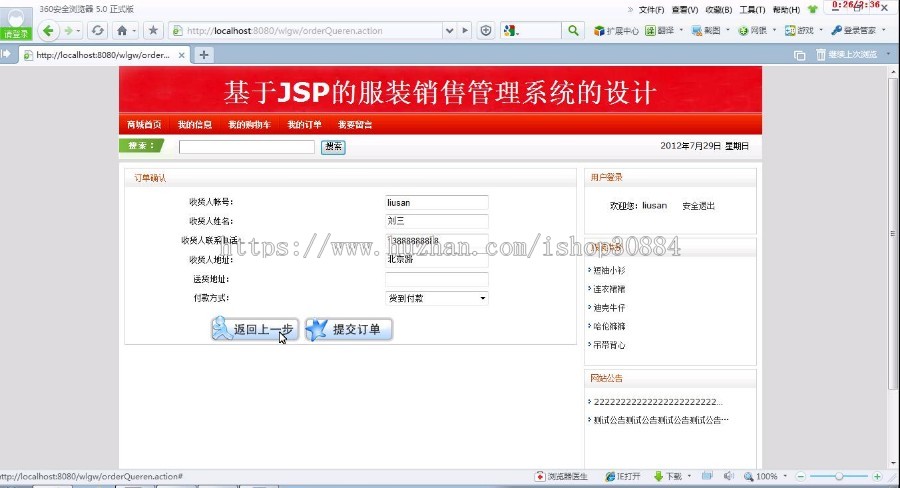Click the 安全退出 logout link
Image resolution: width=900 pixels, height=488 pixels.
[698, 206]
